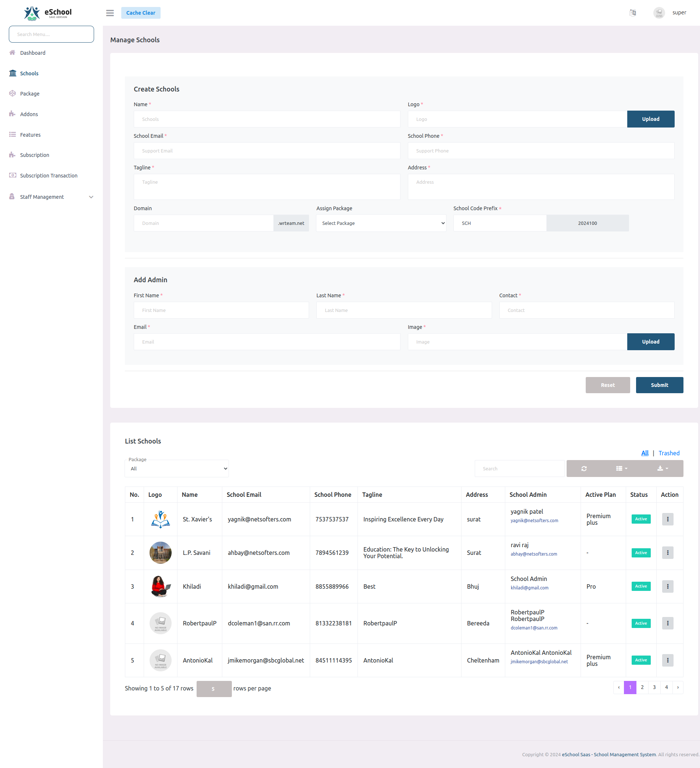Click the Cache Clear button

140,12
